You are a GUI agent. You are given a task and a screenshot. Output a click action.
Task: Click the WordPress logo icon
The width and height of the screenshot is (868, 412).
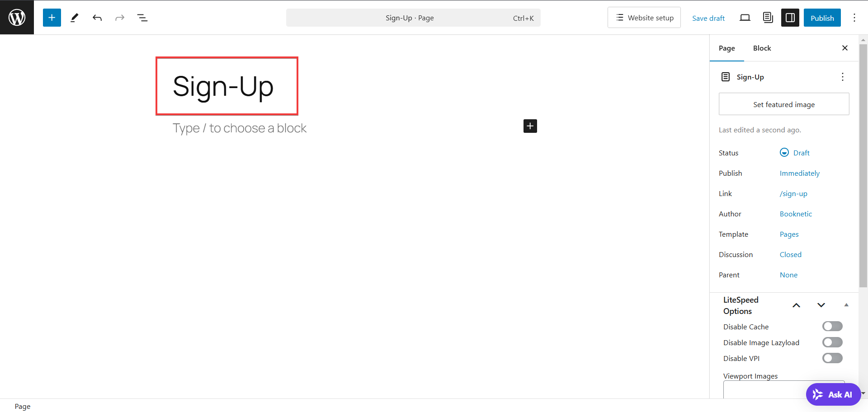17,17
